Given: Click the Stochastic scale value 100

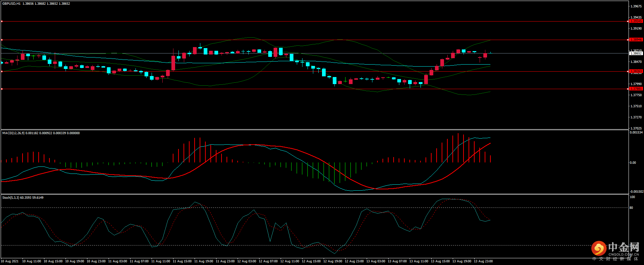Looking at the screenshot, I should pyautogui.click(x=632, y=197).
